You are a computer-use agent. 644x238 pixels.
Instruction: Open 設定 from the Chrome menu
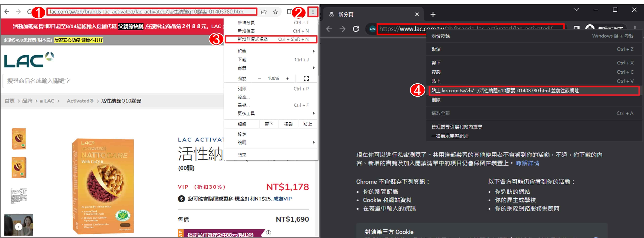pyautogui.click(x=271, y=134)
